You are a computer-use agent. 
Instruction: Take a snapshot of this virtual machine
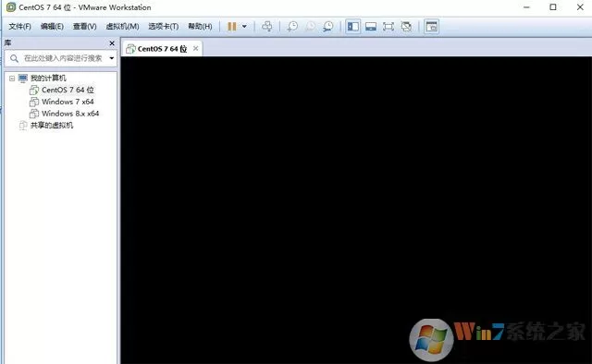coord(292,27)
